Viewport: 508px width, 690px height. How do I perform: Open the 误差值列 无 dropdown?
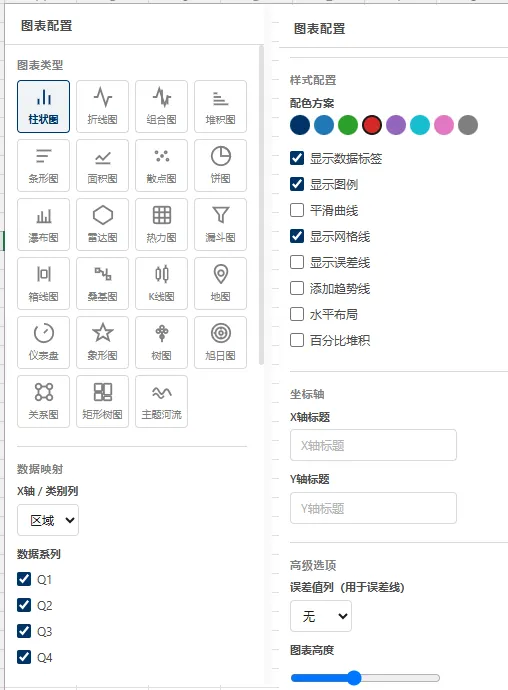(321, 616)
